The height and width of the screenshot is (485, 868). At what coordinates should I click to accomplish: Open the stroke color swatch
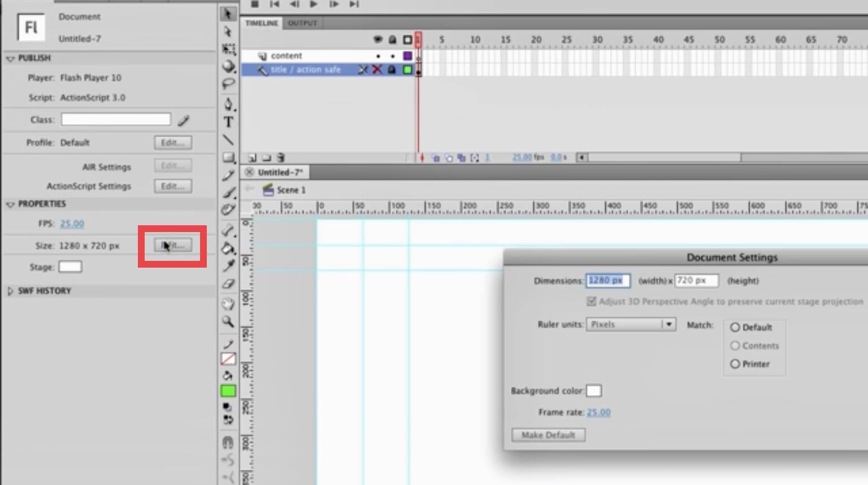point(228,359)
